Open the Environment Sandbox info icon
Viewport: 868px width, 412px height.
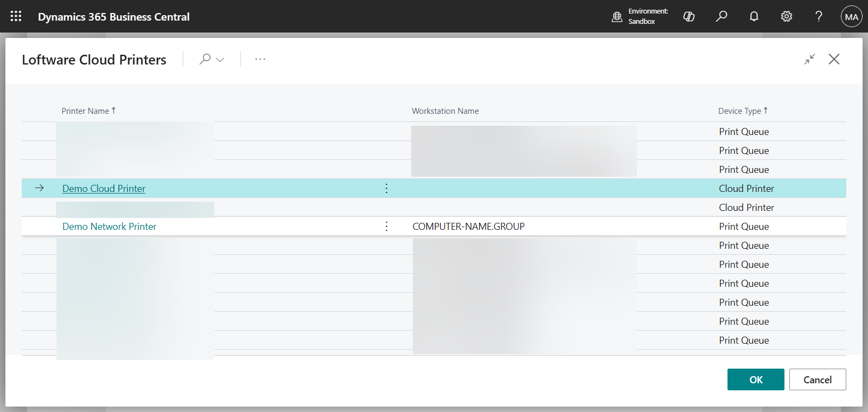click(617, 17)
